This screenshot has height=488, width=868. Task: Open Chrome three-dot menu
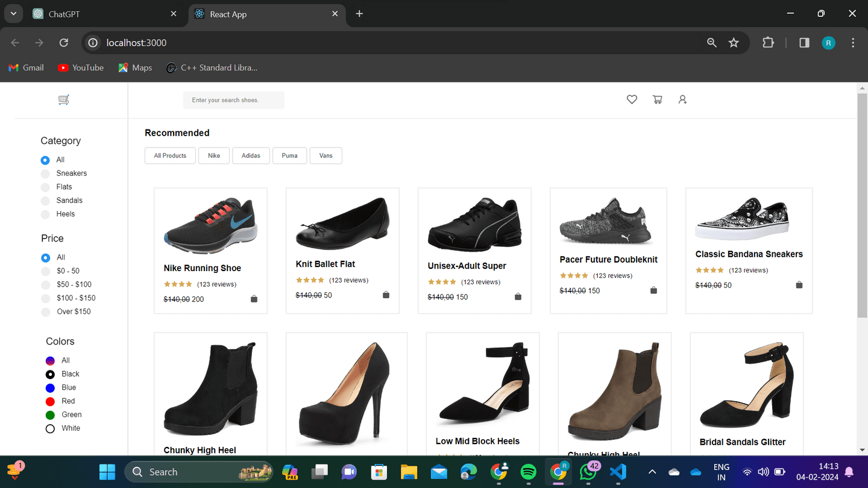coord(853,43)
